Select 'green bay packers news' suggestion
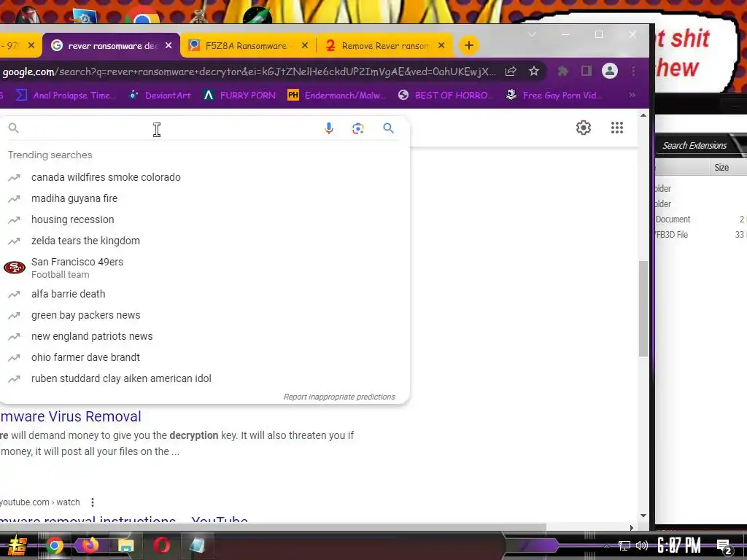747x560 pixels. pyautogui.click(x=205, y=315)
